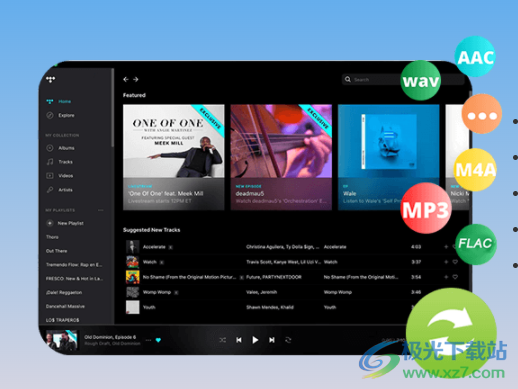The image size is (518, 389).
Task: Add Watch track with plus icon
Action: point(446,262)
